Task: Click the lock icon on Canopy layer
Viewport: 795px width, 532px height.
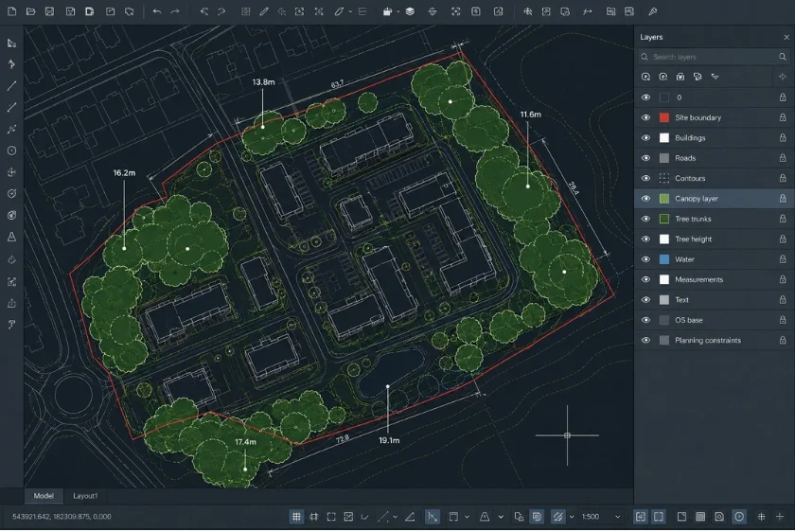Action: pos(783,198)
